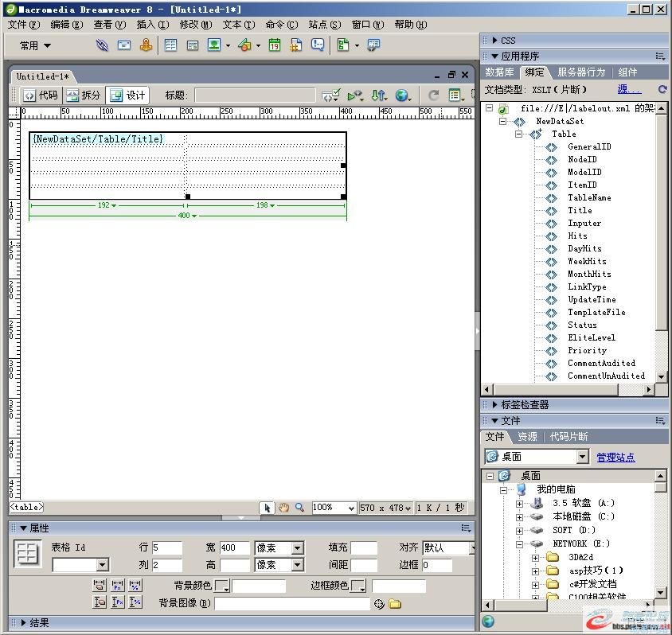Image resolution: width=672 pixels, height=635 pixels.
Task: Click the background image folder browse icon
Action: (x=395, y=604)
